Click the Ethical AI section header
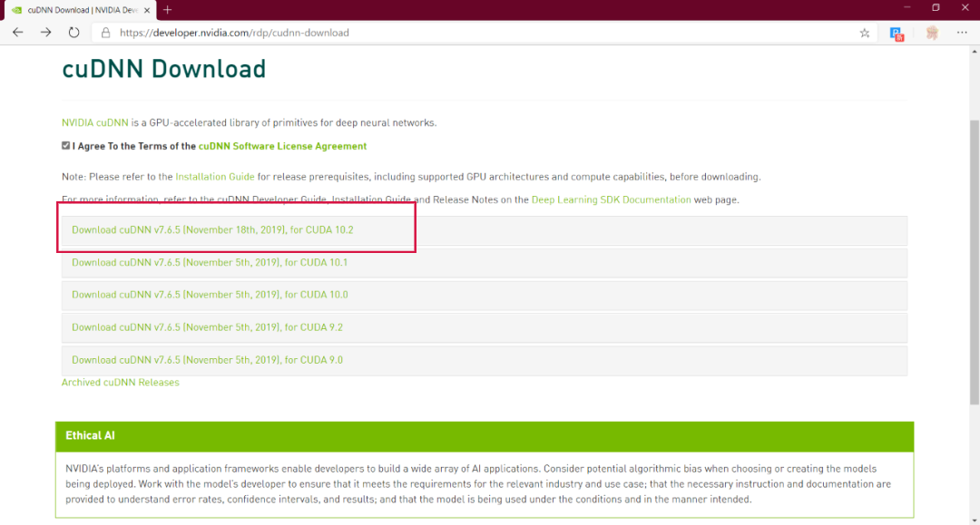 pyautogui.click(x=485, y=436)
